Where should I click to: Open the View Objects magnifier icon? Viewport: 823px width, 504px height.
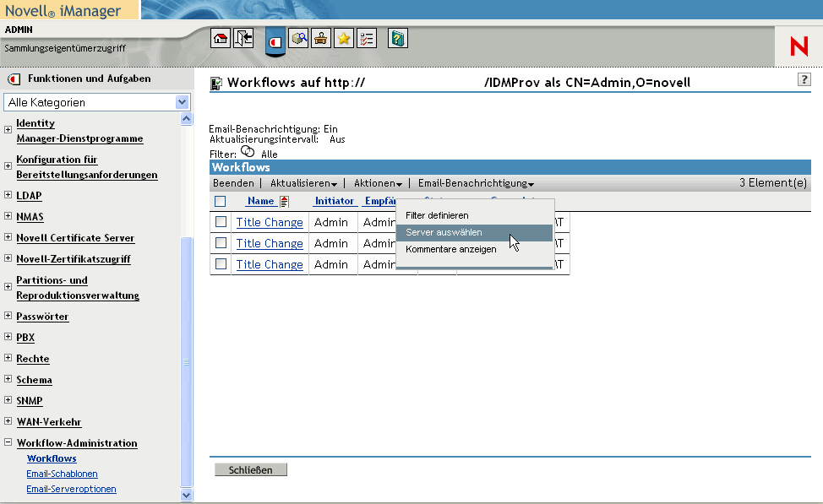298,38
